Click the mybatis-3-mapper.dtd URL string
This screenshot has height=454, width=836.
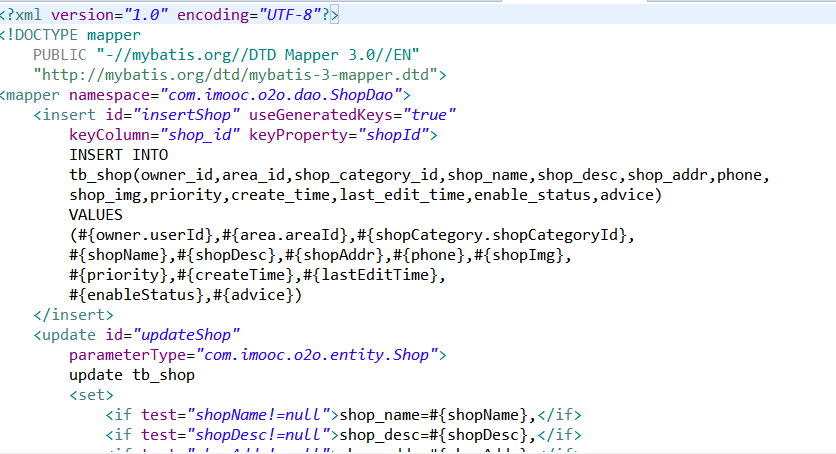point(236,75)
